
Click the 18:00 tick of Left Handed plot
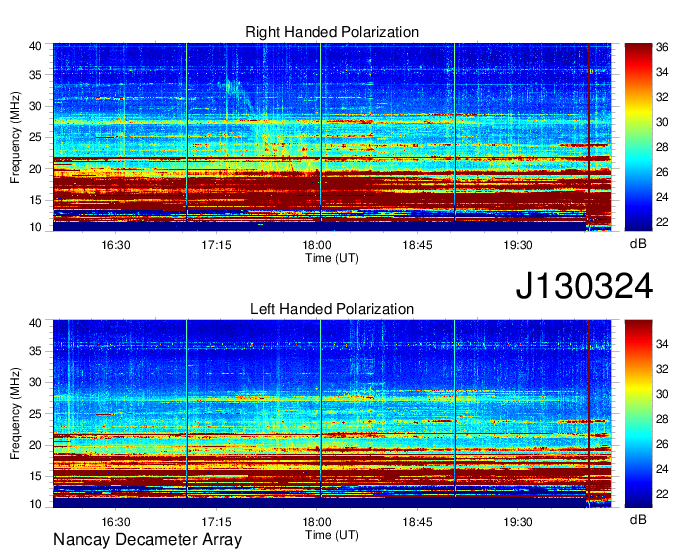point(317,522)
